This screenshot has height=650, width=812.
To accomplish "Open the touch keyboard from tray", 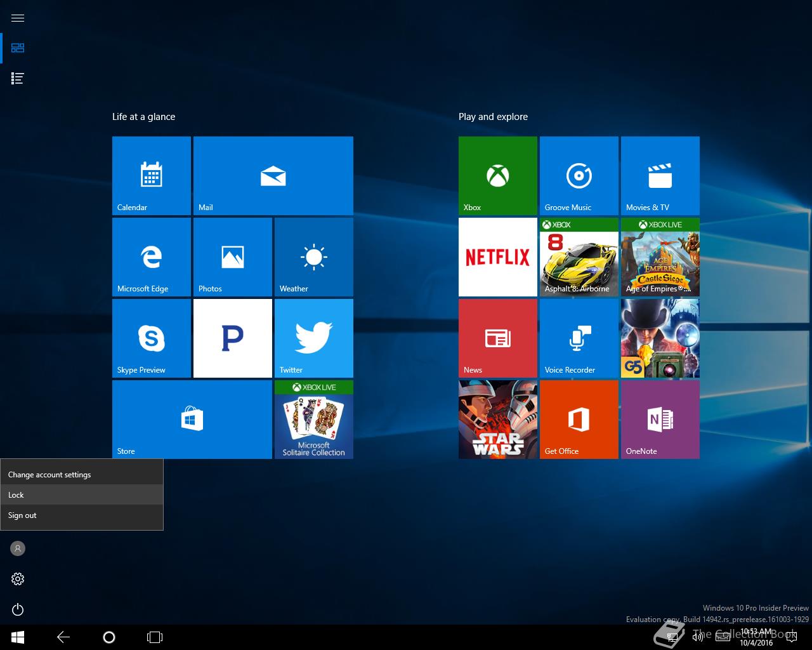I will tap(723, 637).
